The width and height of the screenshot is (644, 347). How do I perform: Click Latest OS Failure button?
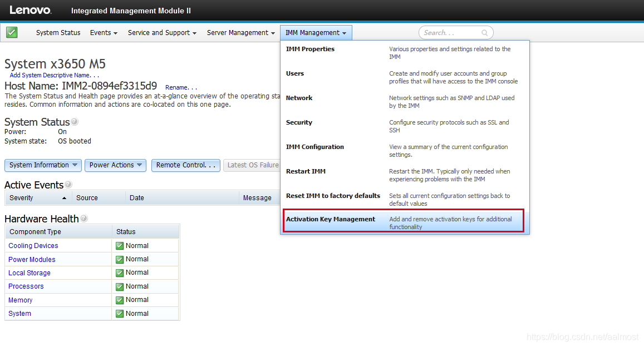coord(252,165)
